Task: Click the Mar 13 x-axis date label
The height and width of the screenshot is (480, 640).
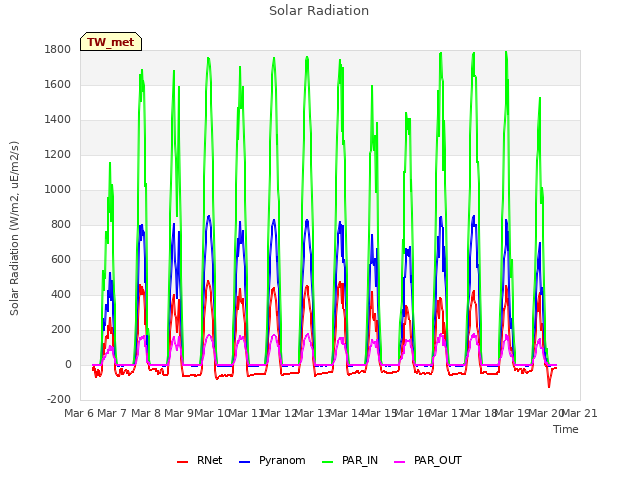Action: pos(312,413)
